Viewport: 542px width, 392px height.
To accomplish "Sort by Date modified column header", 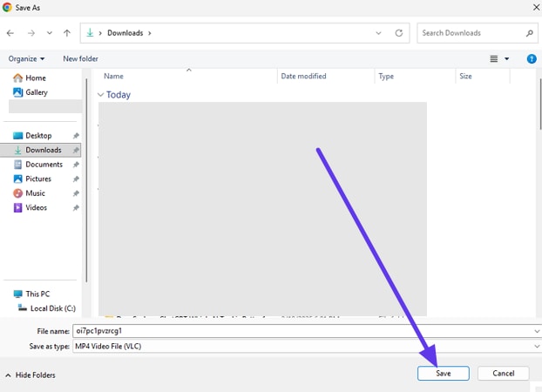I will 303,76.
